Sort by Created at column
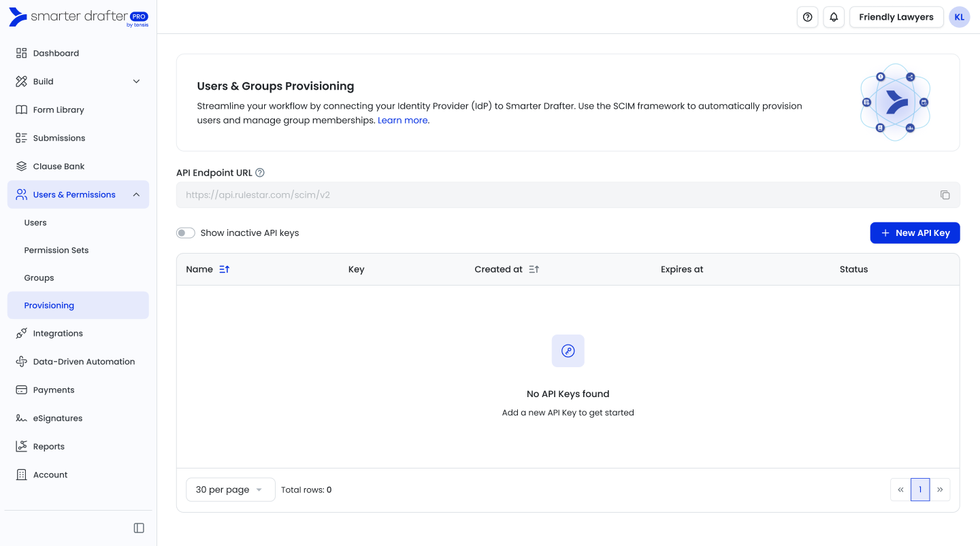The height and width of the screenshot is (546, 980). 534,269
